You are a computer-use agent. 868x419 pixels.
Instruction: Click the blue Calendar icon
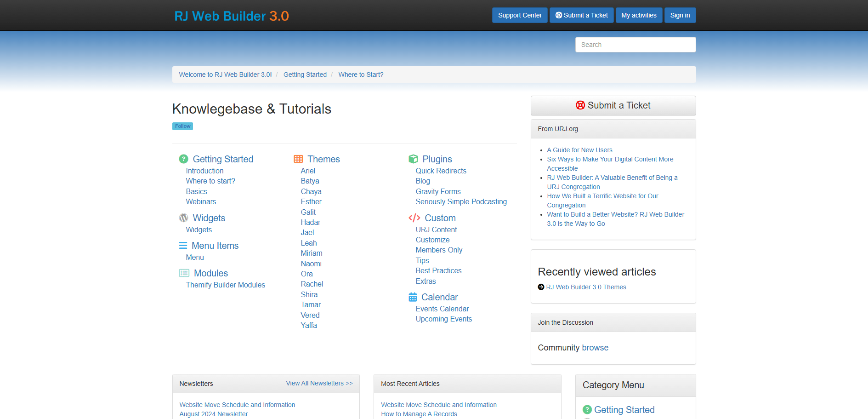(x=413, y=297)
